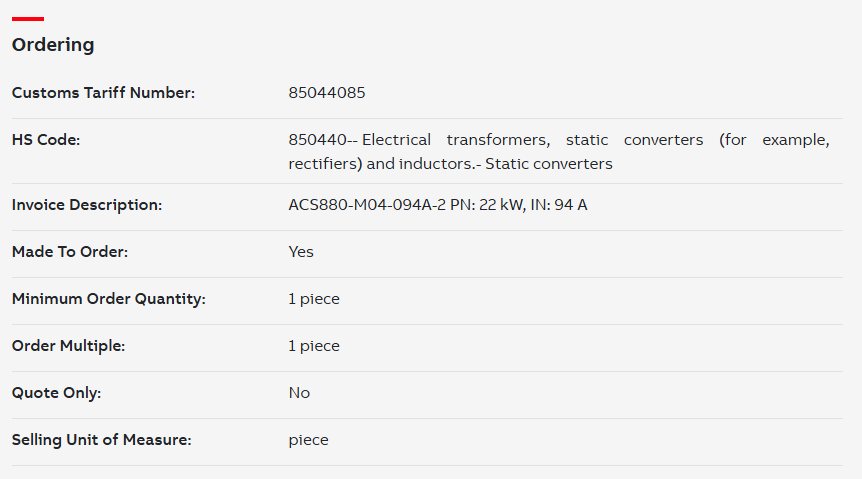
Task: Click the Static converters text in HS Code
Action: pos(549,164)
